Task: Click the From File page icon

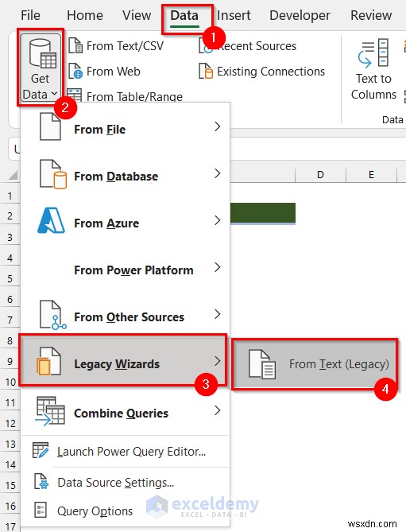Action: point(50,127)
